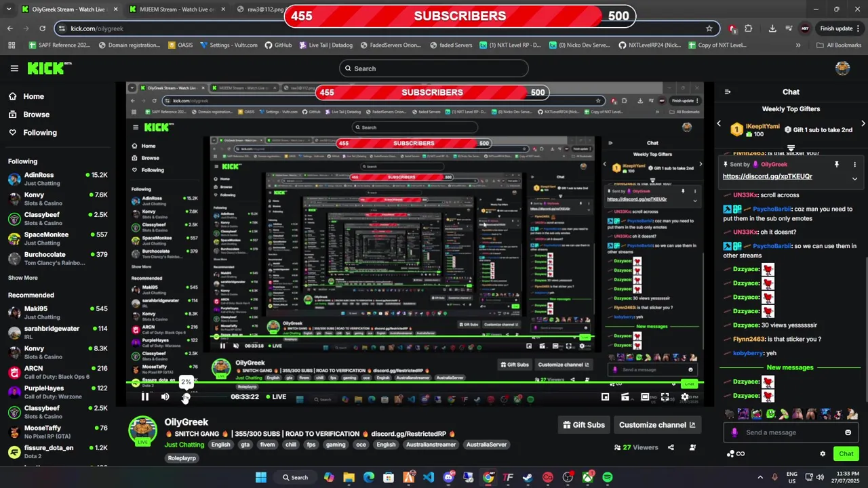The width and height of the screenshot is (868, 488).
Task: Jump to New messages in chat
Action: click(790, 367)
